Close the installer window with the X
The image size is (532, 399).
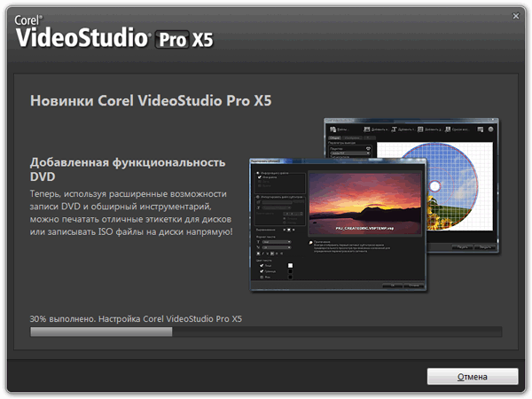point(516,16)
